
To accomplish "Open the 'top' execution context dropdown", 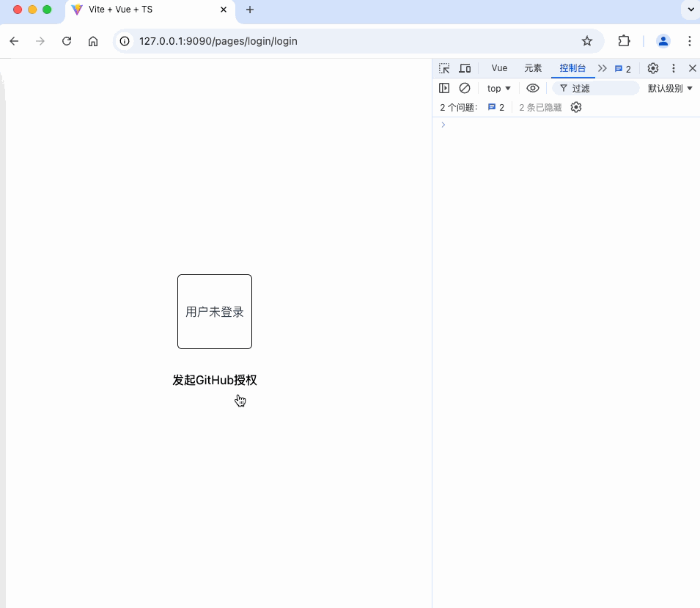I will tap(498, 88).
